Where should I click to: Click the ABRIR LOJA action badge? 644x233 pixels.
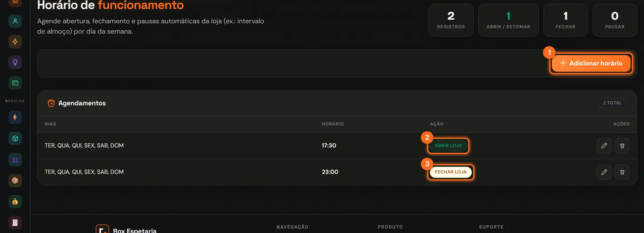pos(448,146)
